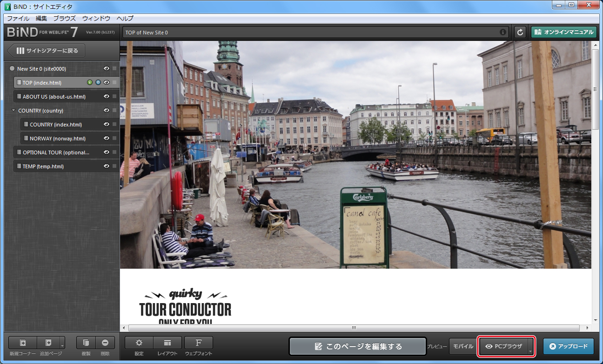Click the レイアウト layout icon
603x364 pixels.
pos(167,343)
